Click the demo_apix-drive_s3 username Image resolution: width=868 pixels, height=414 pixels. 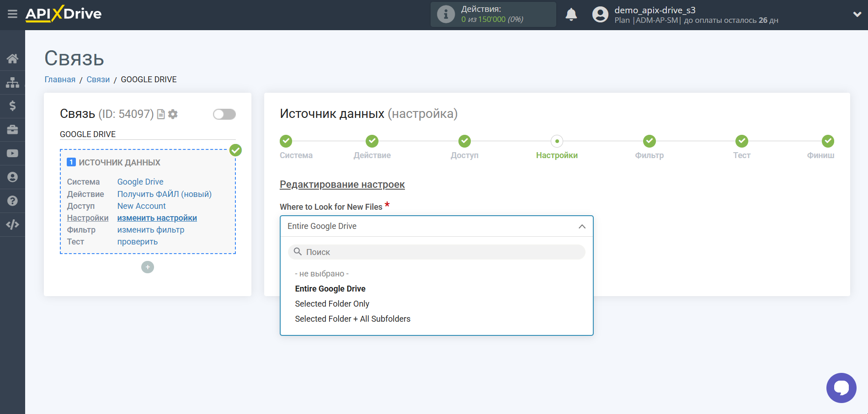655,10
